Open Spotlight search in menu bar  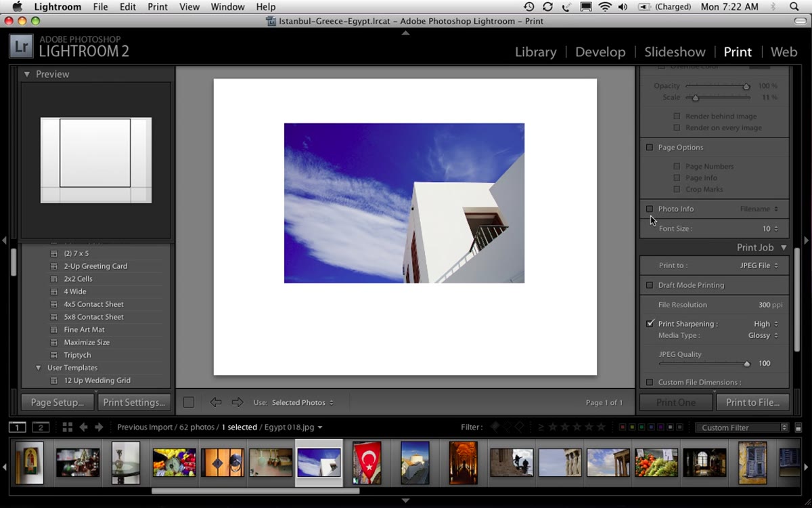coord(794,7)
